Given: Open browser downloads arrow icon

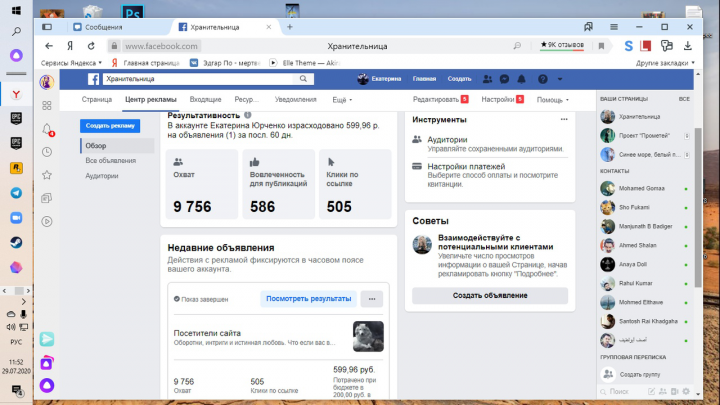Looking at the screenshot, I should tap(687, 45).
